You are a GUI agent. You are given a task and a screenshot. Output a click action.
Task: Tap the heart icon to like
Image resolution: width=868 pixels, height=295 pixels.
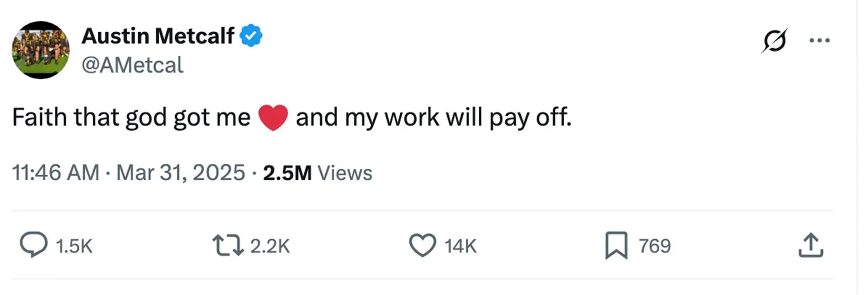click(x=424, y=245)
